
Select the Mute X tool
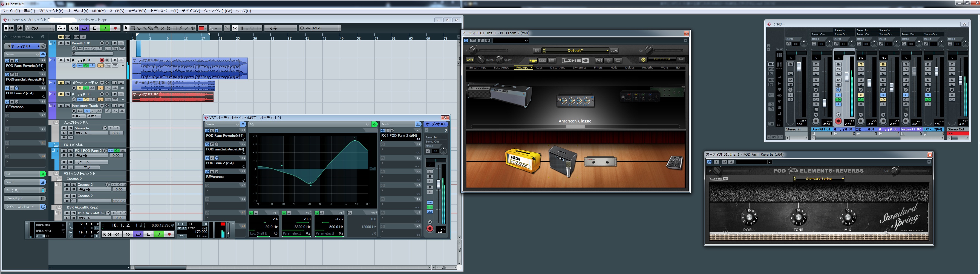[x=162, y=28]
